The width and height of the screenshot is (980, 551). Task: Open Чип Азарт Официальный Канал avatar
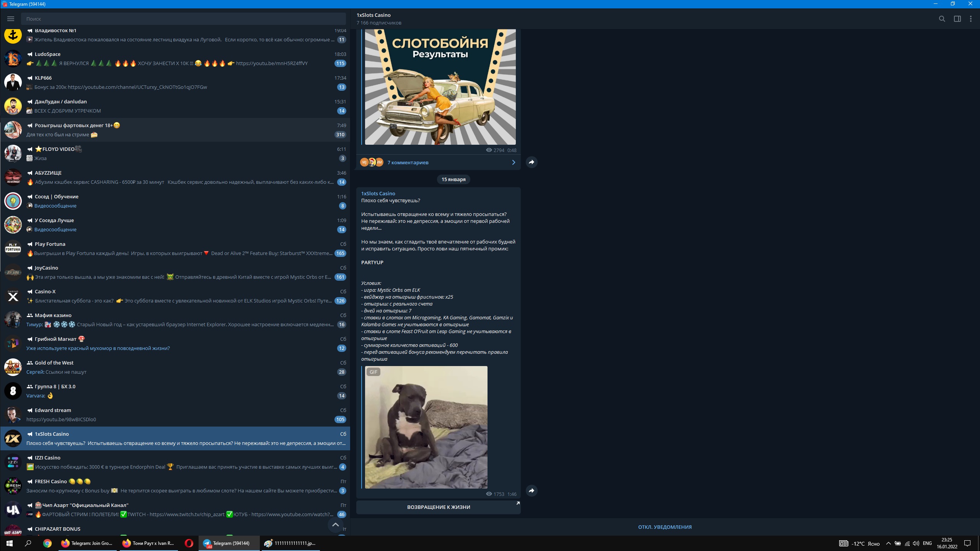point(13,510)
